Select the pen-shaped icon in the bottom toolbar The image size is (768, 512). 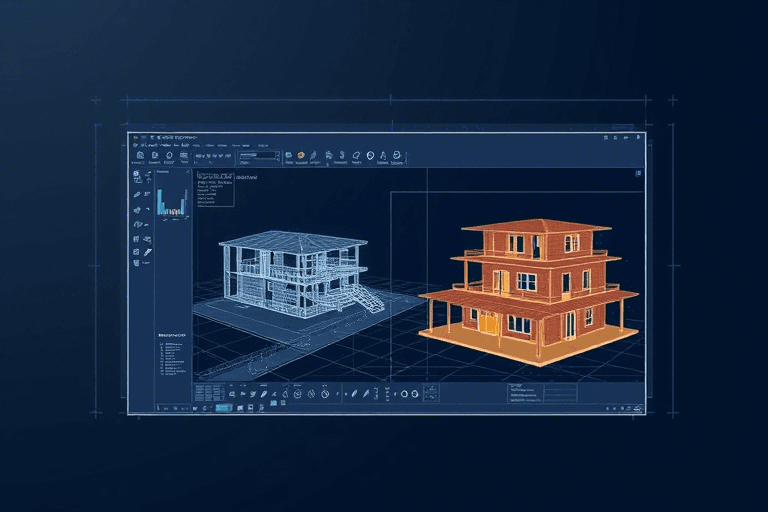pyautogui.click(x=263, y=394)
